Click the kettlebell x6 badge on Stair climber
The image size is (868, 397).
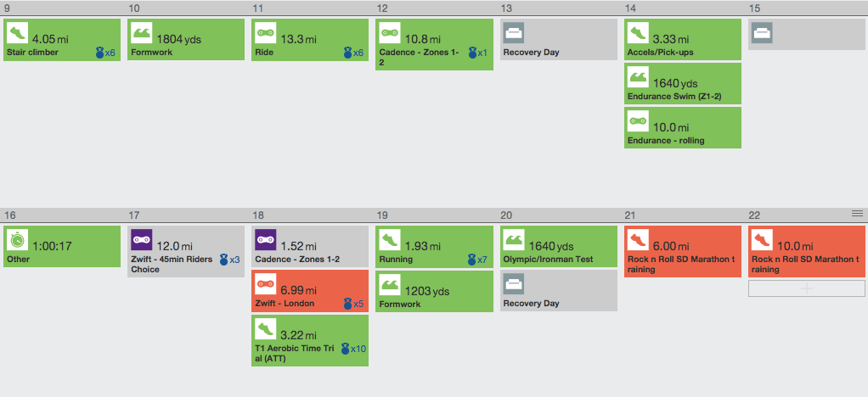pos(105,53)
